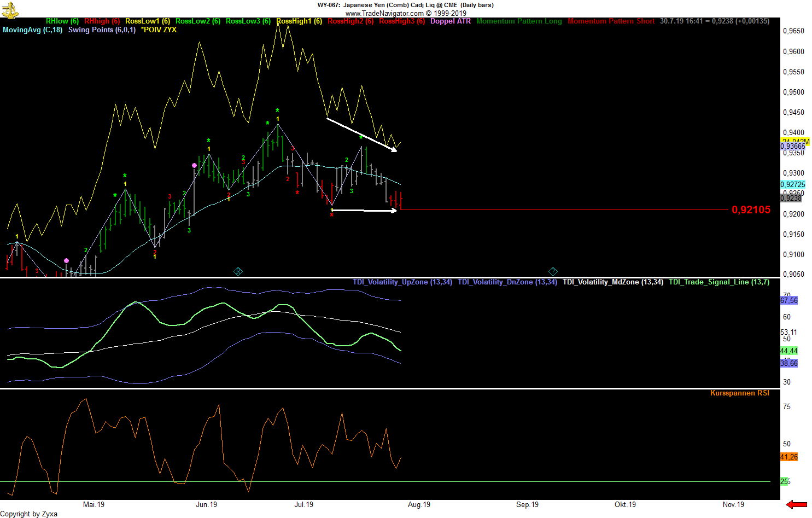Click the Doppel ATR indicator label
Viewport: 812px width, 518px height.
click(451, 21)
